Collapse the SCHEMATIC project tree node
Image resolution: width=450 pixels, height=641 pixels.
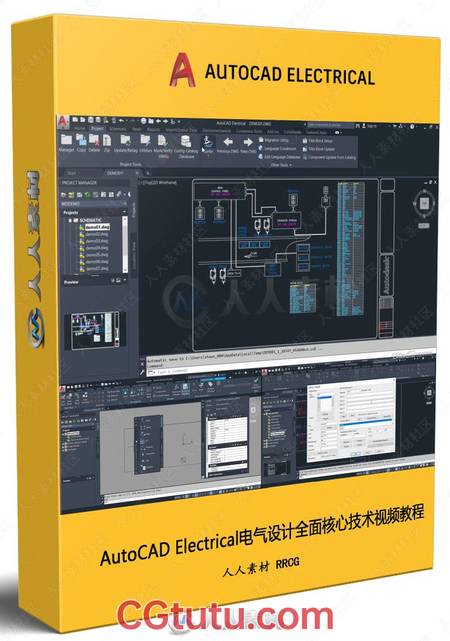tap(70, 220)
